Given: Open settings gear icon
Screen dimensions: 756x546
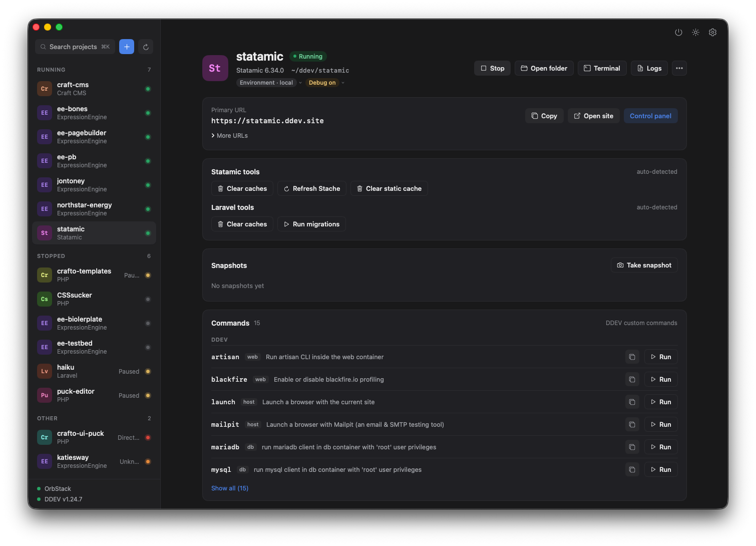Looking at the screenshot, I should 712,32.
